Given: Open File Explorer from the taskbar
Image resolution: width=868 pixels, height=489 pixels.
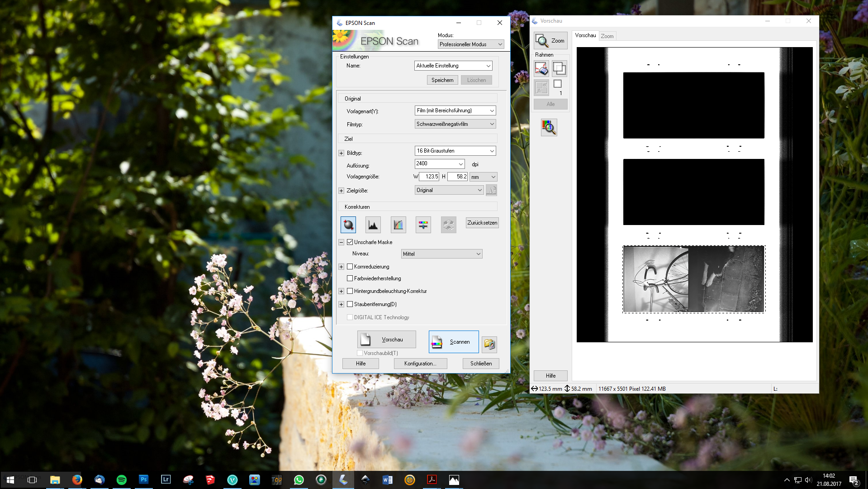Looking at the screenshot, I should [x=55, y=479].
